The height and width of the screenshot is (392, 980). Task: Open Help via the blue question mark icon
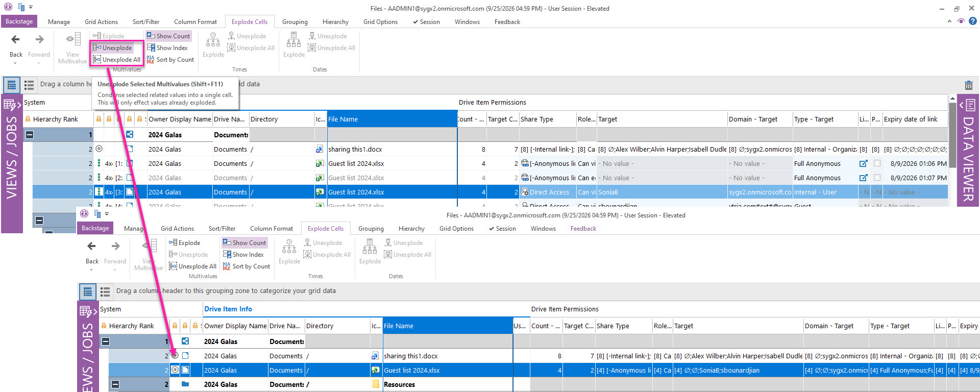click(x=973, y=21)
